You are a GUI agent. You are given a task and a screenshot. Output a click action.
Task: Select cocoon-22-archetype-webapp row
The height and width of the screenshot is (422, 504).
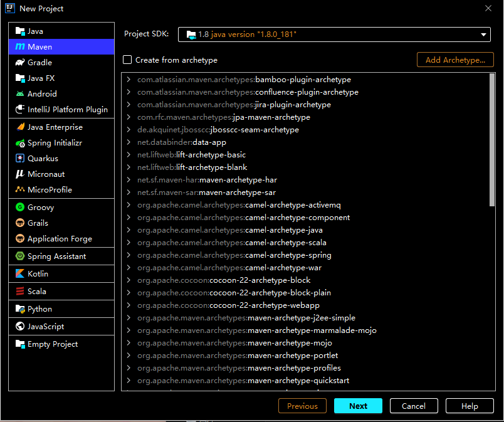[305, 305]
